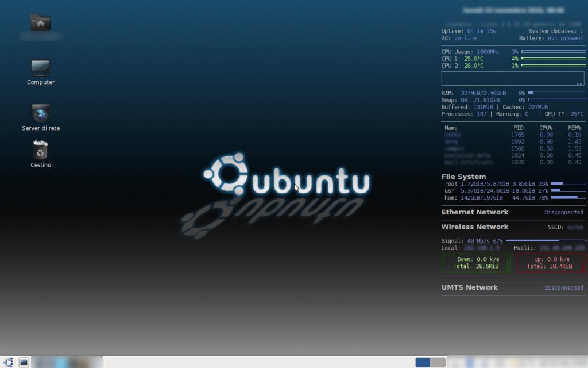
Task: Click the RAM 9% usage bar
Action: coord(557,93)
